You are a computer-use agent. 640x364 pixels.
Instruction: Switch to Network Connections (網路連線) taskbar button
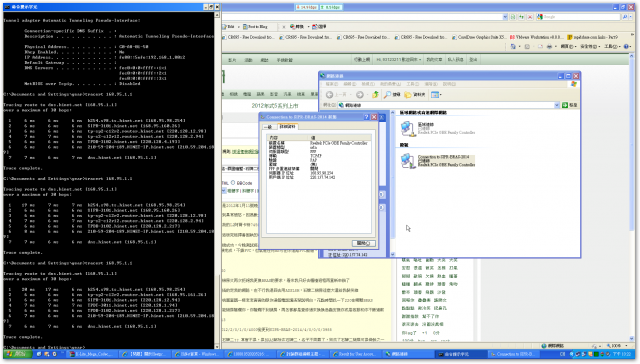click(x=408, y=354)
